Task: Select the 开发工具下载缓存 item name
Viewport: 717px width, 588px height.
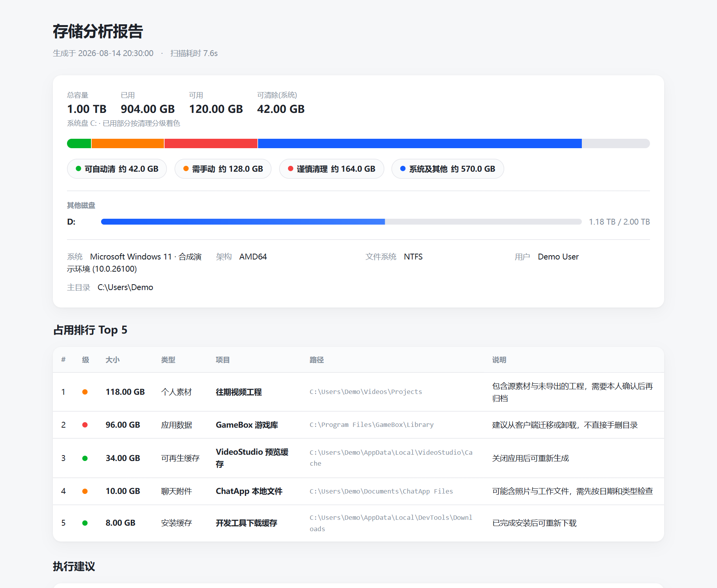Action: [x=246, y=523]
